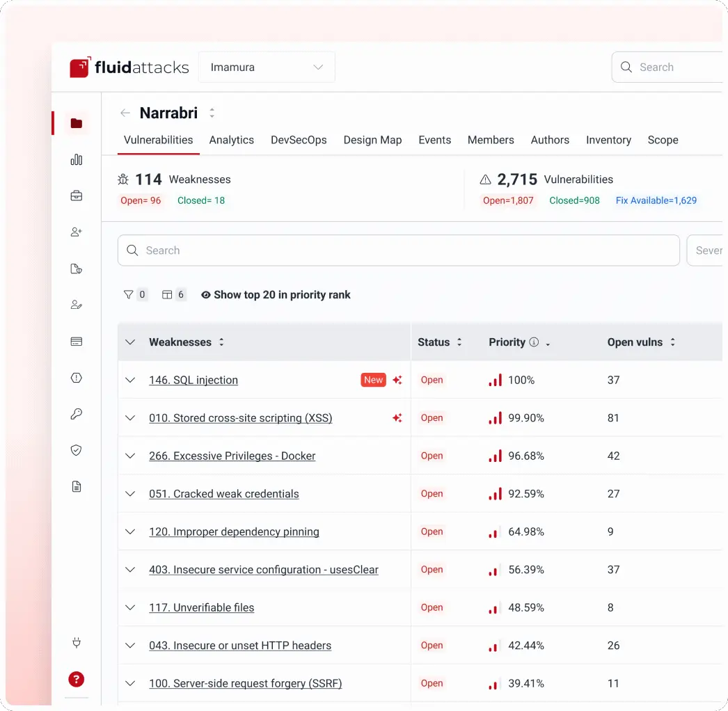Open the columns toggle showing 6
The width and height of the screenshot is (728, 711).
(173, 295)
